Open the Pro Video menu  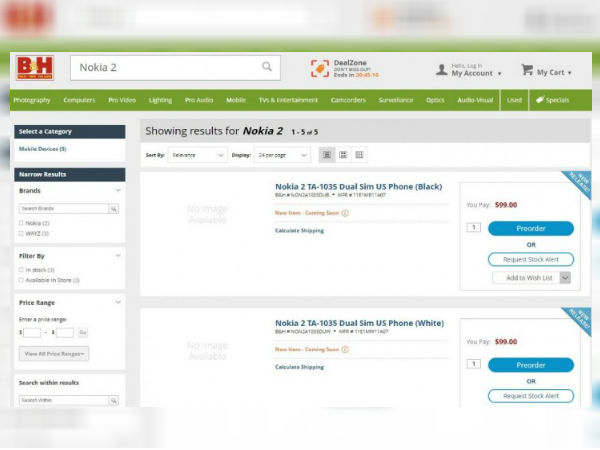[x=122, y=100]
